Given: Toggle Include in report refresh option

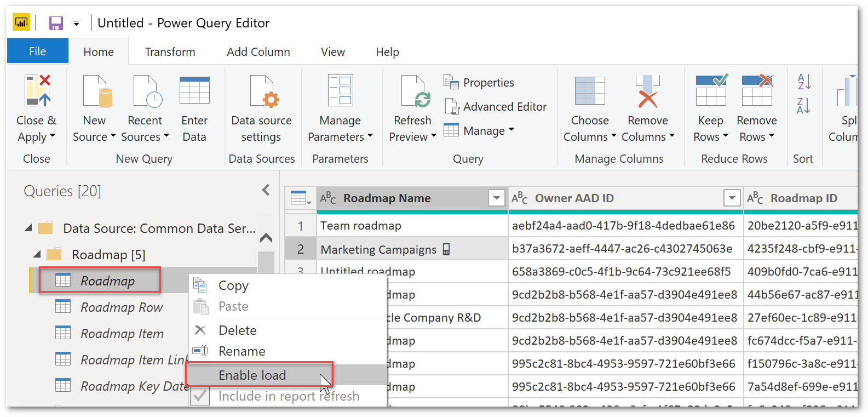Looking at the screenshot, I should point(288,396).
